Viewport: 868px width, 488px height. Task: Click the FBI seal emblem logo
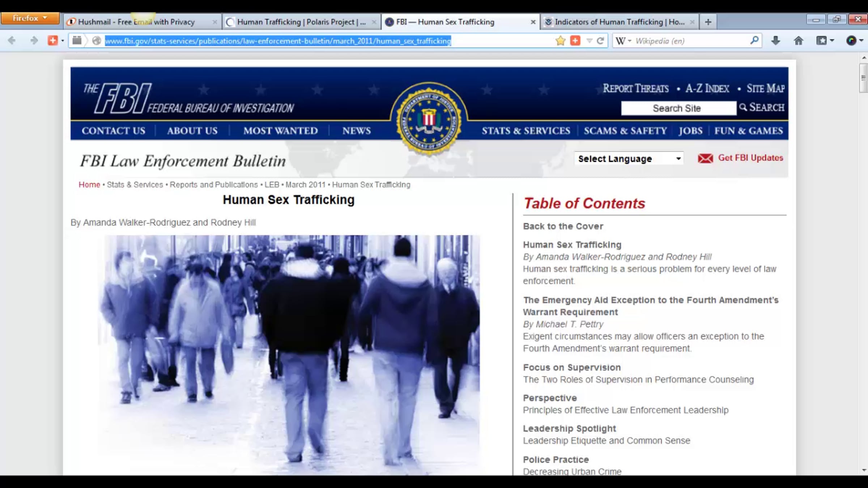(429, 119)
